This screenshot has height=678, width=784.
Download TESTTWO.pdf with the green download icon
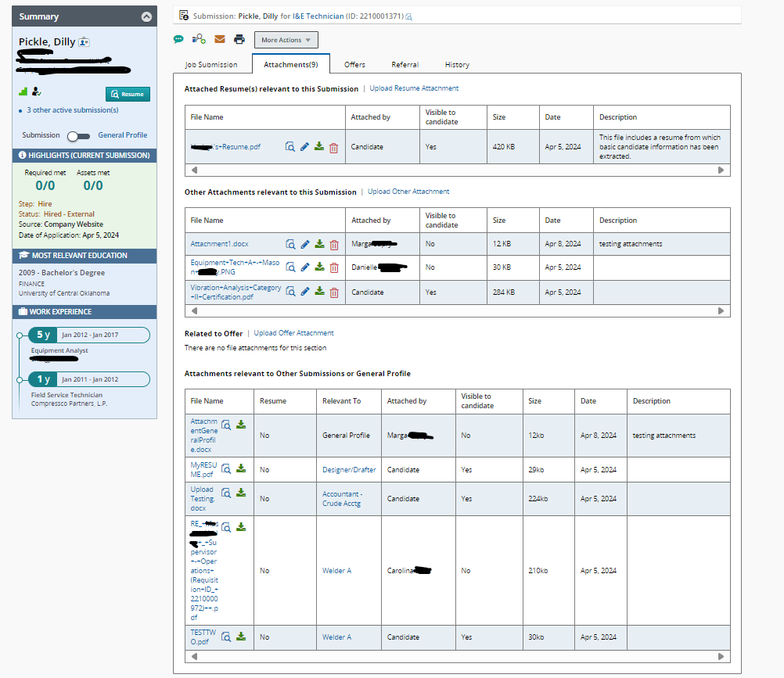pos(240,637)
